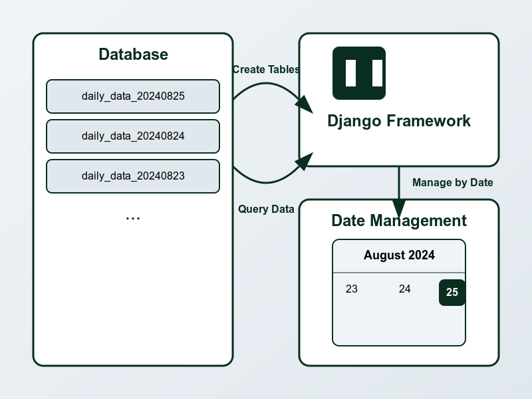Click the Manage by Date arrowhead
This screenshot has width=532, height=399.
tap(399, 207)
